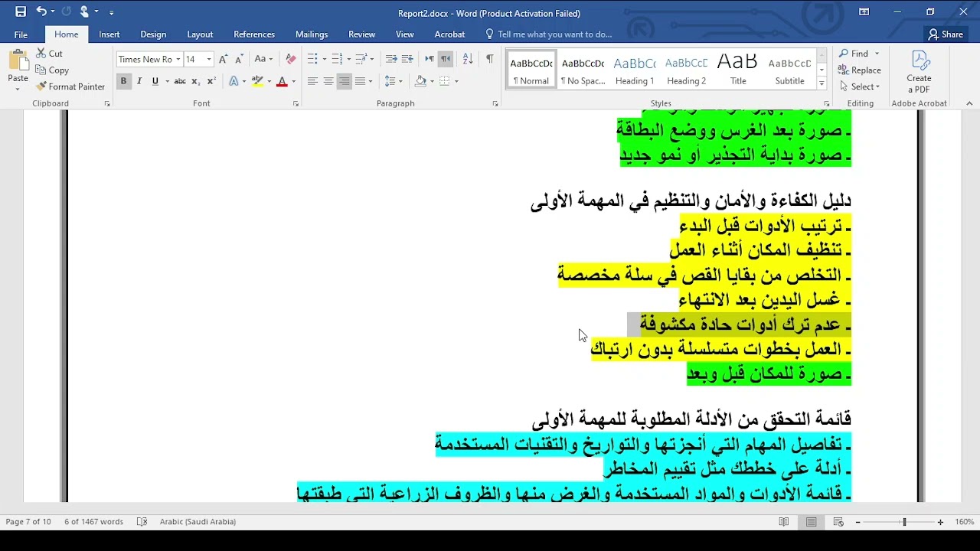Click the 160% zoom level
Screen dimensions: 980x551
coord(965,522)
